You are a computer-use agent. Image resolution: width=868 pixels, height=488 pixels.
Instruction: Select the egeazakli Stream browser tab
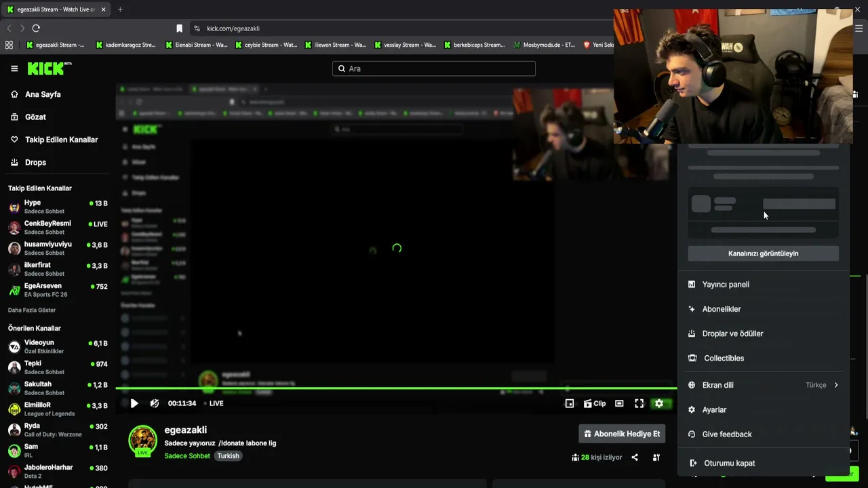coord(57,9)
